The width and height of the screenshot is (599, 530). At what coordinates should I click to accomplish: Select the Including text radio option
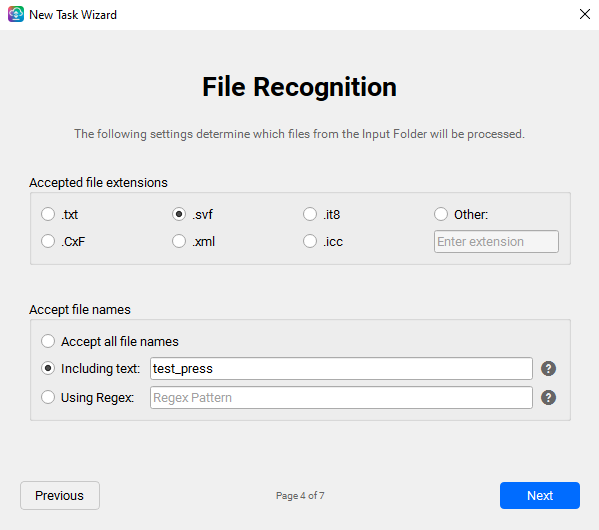pyautogui.click(x=48, y=368)
